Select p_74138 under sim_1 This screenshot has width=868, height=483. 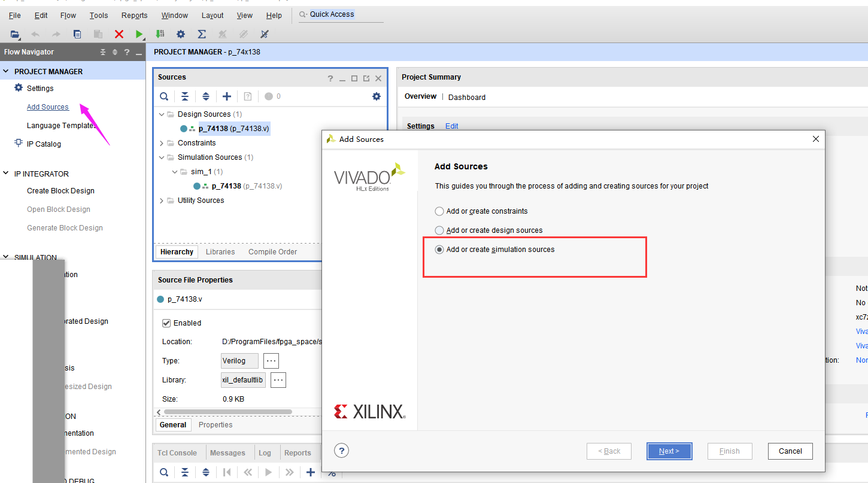[x=247, y=186]
